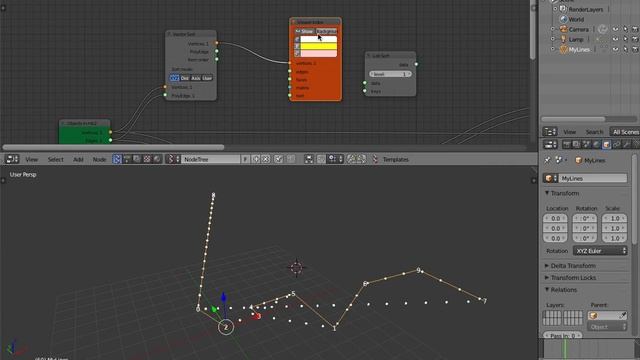Toggle Camera visibility eye in outliner
The width and height of the screenshot is (640, 360).
[x=615, y=29]
